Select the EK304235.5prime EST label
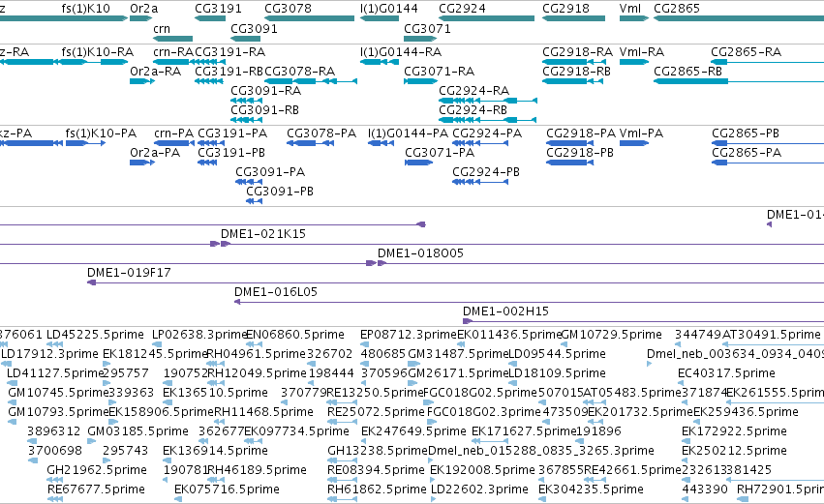This screenshot has width=824, height=504. coord(591,490)
